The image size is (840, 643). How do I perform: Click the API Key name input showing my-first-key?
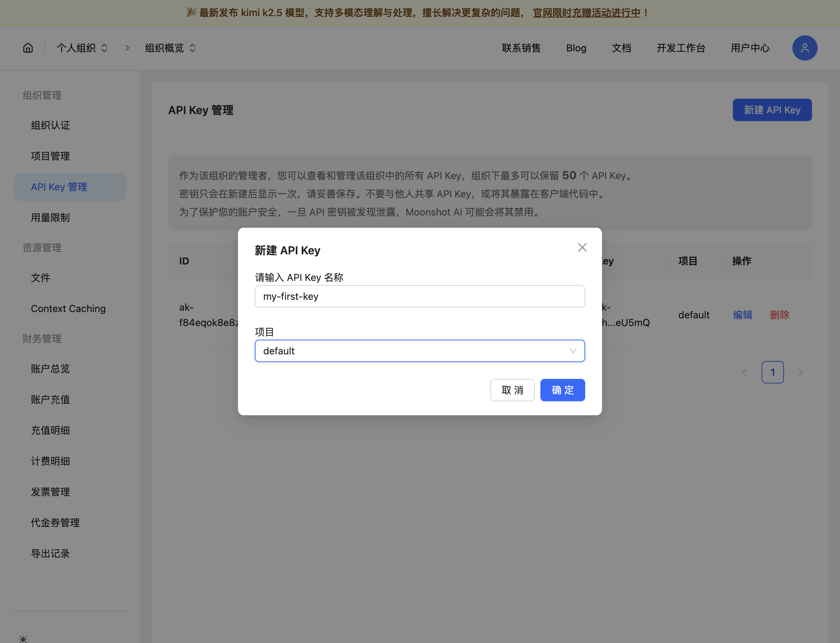tap(420, 296)
